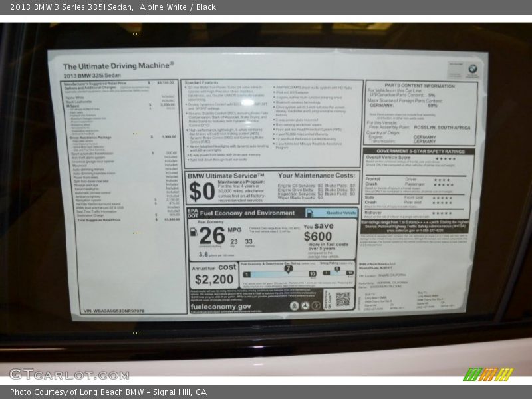The height and width of the screenshot is (399, 532).
Task: Click '3.8' gallons per 100 miles value
Action: 203,254
